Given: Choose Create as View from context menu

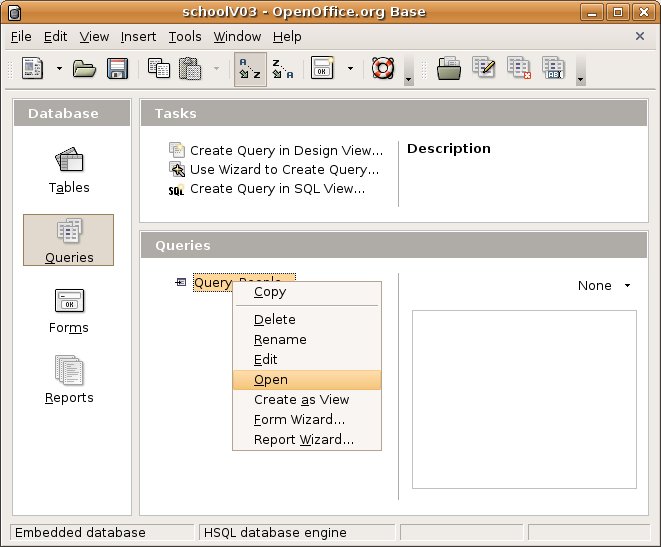Looking at the screenshot, I should [307, 400].
